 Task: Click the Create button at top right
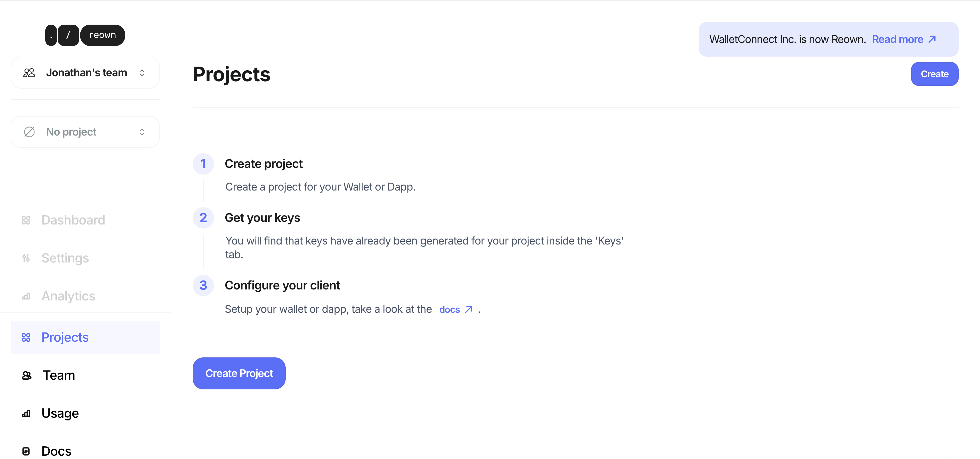pyautogui.click(x=934, y=74)
